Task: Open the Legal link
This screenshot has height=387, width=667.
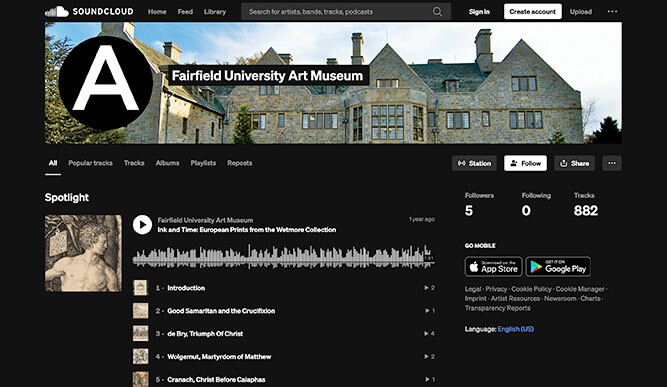Action: click(x=473, y=289)
